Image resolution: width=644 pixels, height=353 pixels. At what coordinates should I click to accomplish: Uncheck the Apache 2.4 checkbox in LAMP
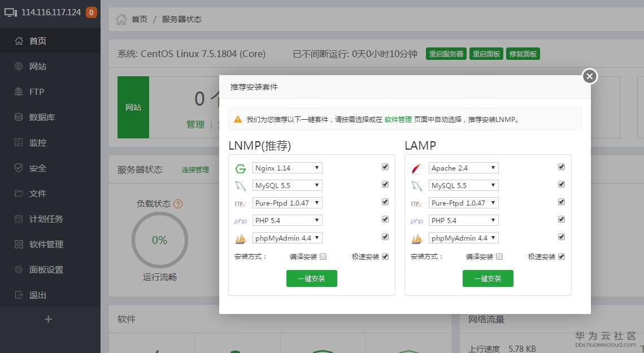tap(562, 167)
